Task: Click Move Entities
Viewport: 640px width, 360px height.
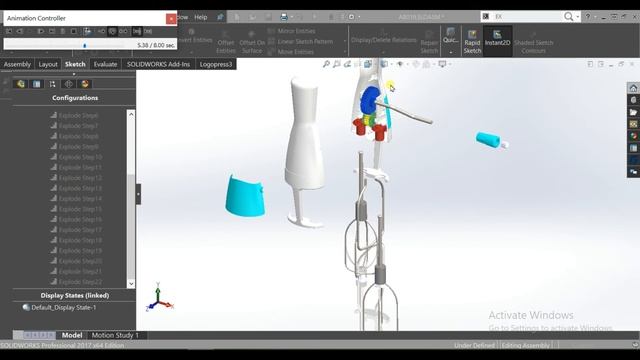Action: [291, 52]
